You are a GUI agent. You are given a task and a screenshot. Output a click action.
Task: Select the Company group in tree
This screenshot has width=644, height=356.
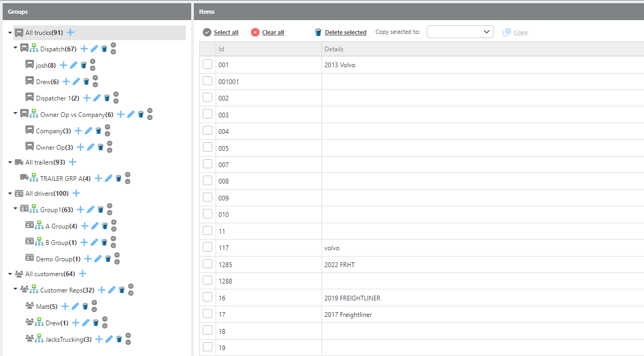(49, 131)
